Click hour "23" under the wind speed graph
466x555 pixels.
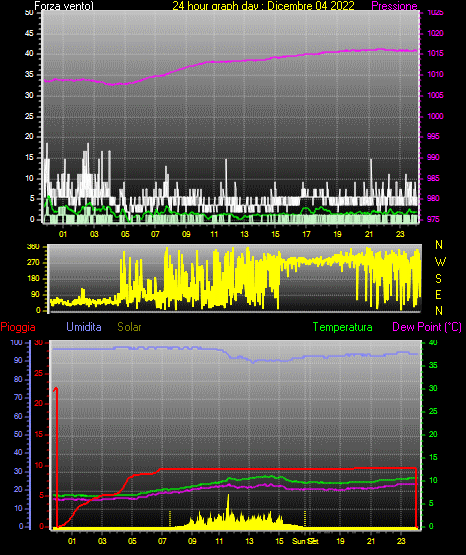click(400, 234)
